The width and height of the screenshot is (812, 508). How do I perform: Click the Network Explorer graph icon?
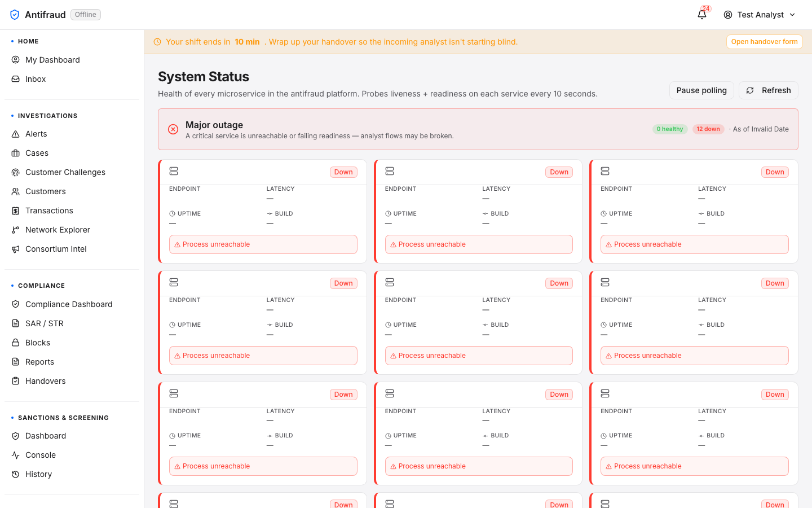pyautogui.click(x=16, y=230)
